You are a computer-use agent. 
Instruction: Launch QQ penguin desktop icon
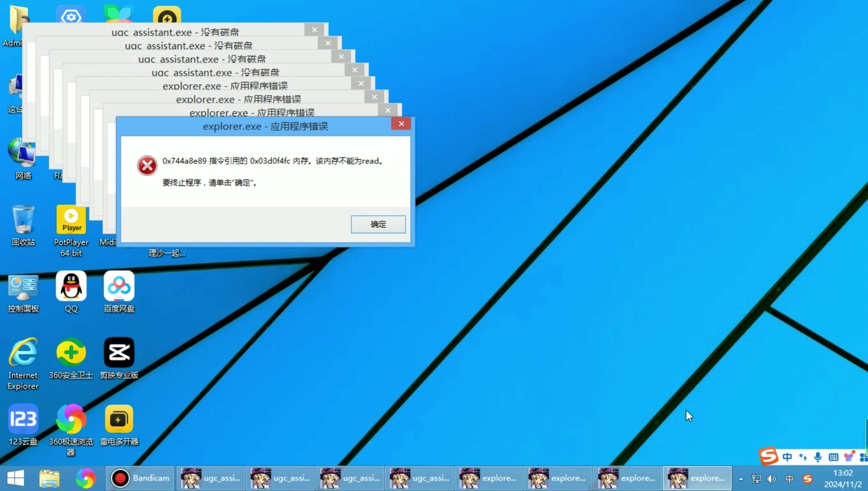click(x=71, y=292)
